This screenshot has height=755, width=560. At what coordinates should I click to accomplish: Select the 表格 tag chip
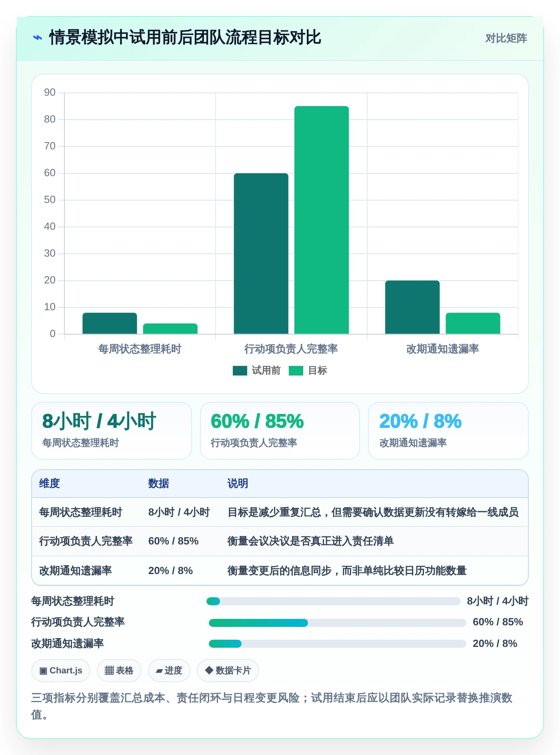(x=119, y=671)
